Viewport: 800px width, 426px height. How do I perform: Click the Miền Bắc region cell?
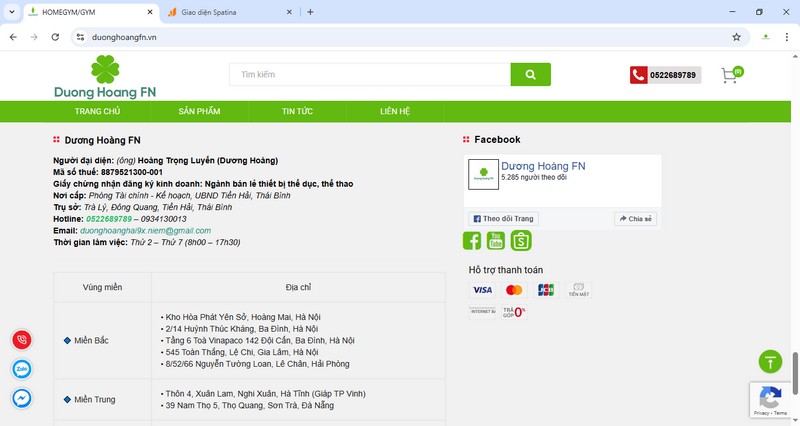click(x=103, y=340)
